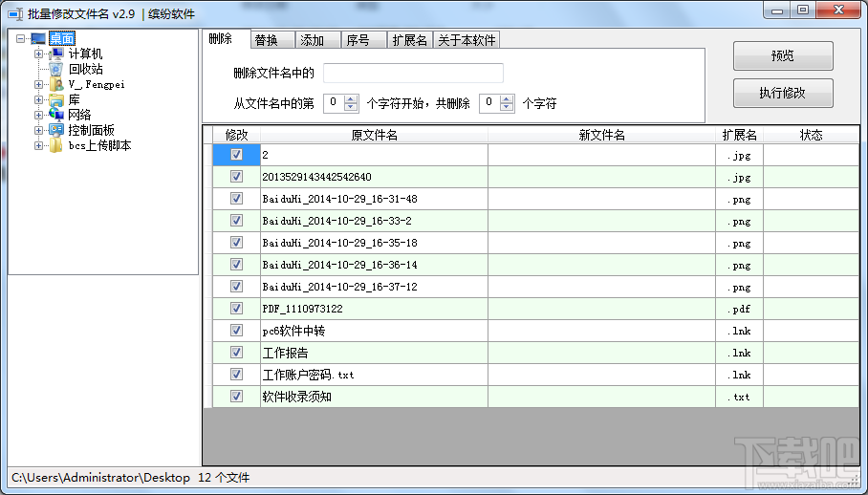Image resolution: width=868 pixels, height=495 pixels.
Task: Increase the delete character count value
Action: [x=507, y=99]
